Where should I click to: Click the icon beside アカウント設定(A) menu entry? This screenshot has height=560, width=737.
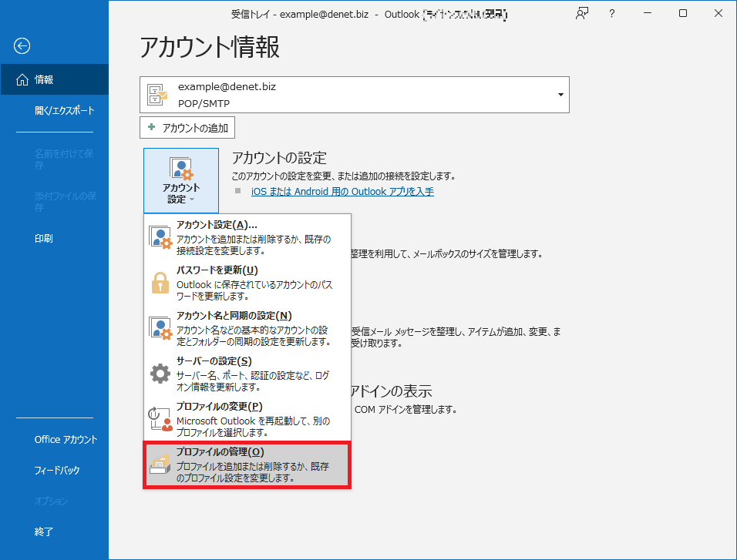pyautogui.click(x=160, y=237)
